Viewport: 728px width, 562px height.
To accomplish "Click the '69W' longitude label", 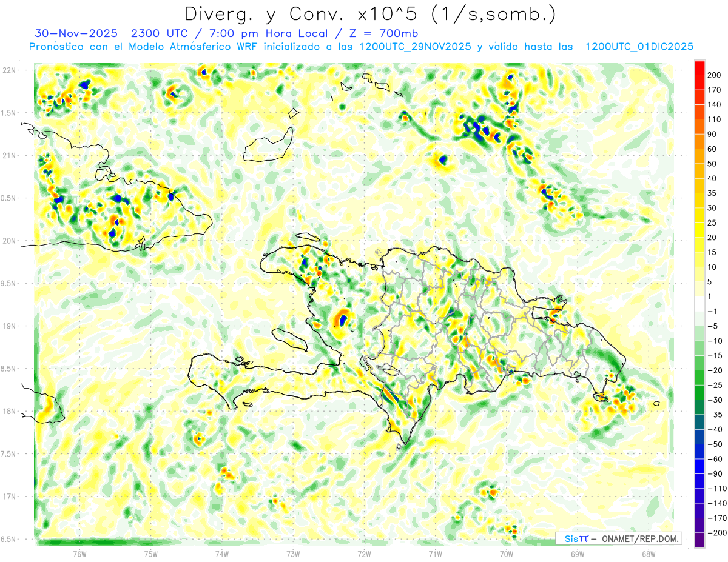I will coord(577,553).
